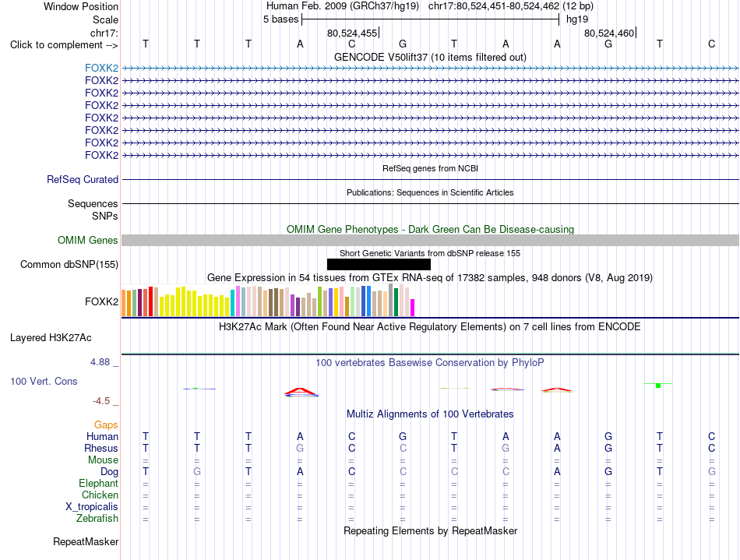Click the Mouse alignment row label
The image size is (740, 560).
103,460
